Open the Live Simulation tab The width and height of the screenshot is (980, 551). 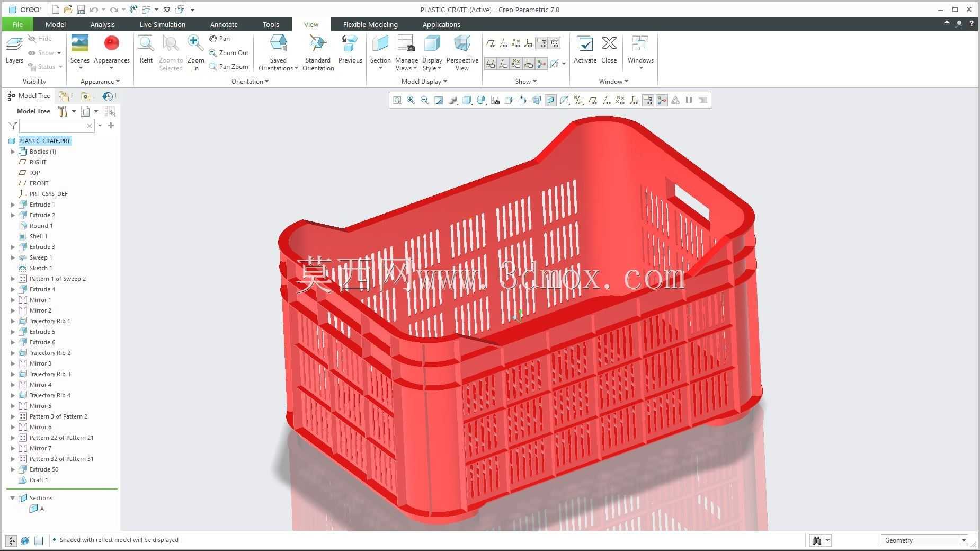(162, 24)
